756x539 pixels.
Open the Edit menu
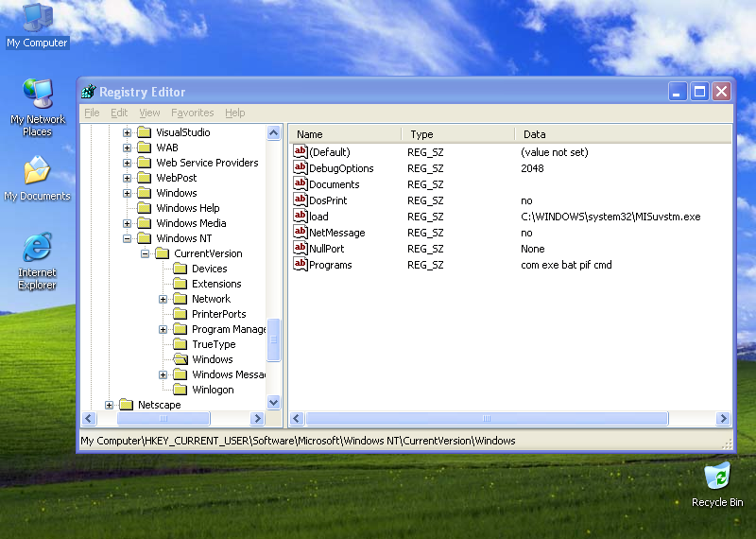119,113
